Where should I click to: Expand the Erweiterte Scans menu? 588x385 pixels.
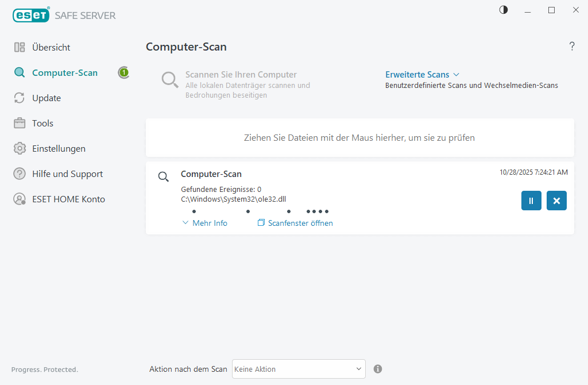[x=423, y=75]
